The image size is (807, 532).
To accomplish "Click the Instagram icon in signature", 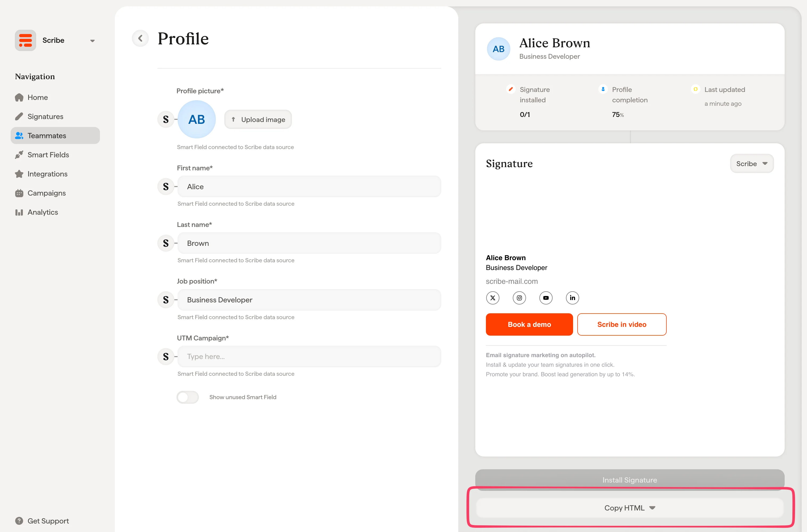I will pos(519,298).
